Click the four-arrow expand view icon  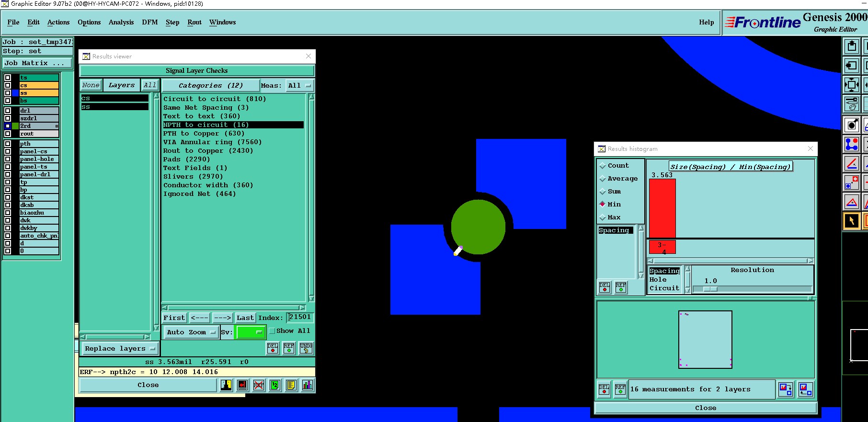[852, 85]
